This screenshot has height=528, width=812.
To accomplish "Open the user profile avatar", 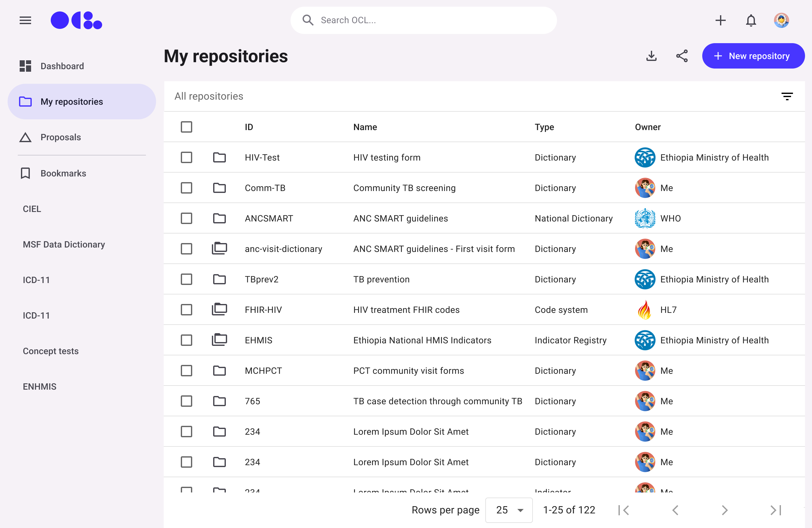I will (x=781, y=21).
